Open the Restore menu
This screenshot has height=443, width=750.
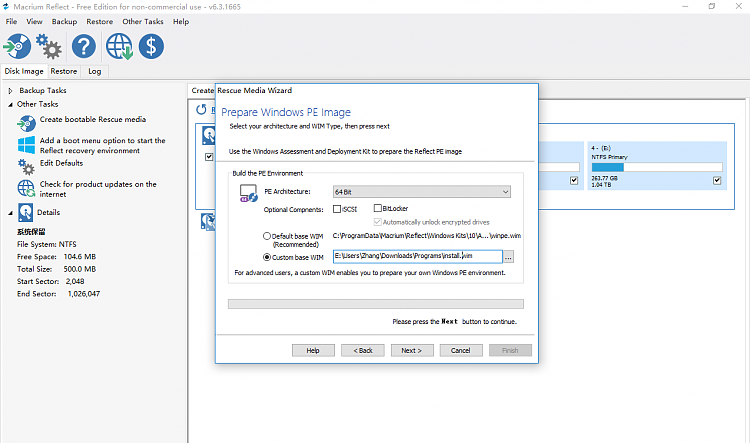pos(99,22)
